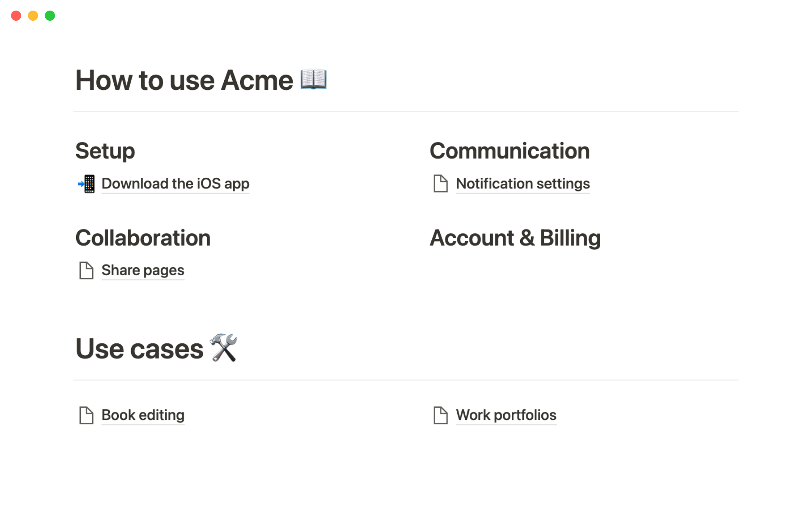812x508 pixels.
Task: Select the Setup heading
Action: click(x=105, y=151)
